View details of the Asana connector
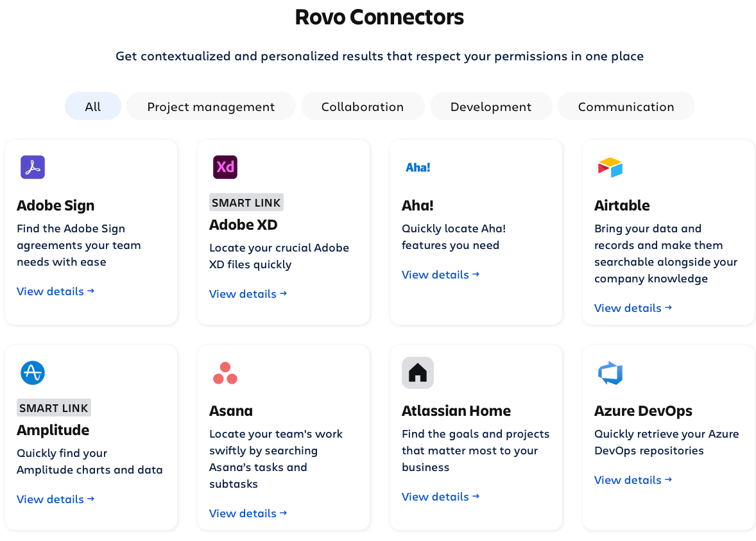Screen dimensions: 756x541 pos(248,513)
